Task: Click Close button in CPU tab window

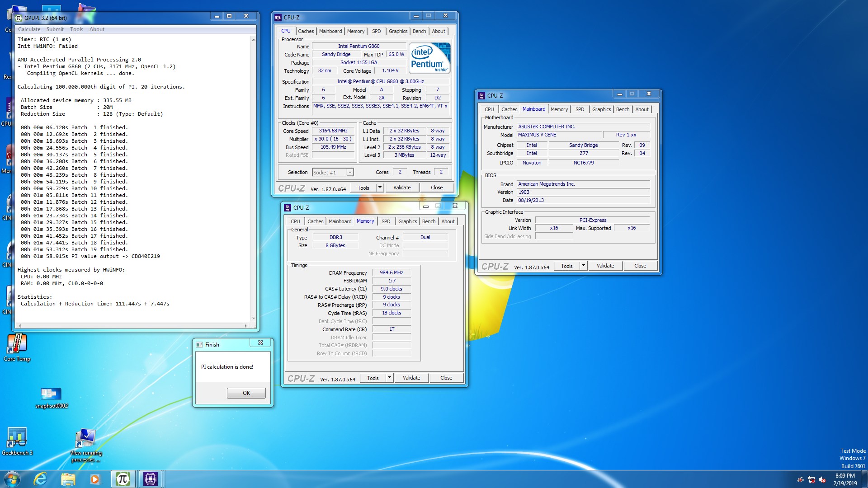Action: [x=437, y=188]
